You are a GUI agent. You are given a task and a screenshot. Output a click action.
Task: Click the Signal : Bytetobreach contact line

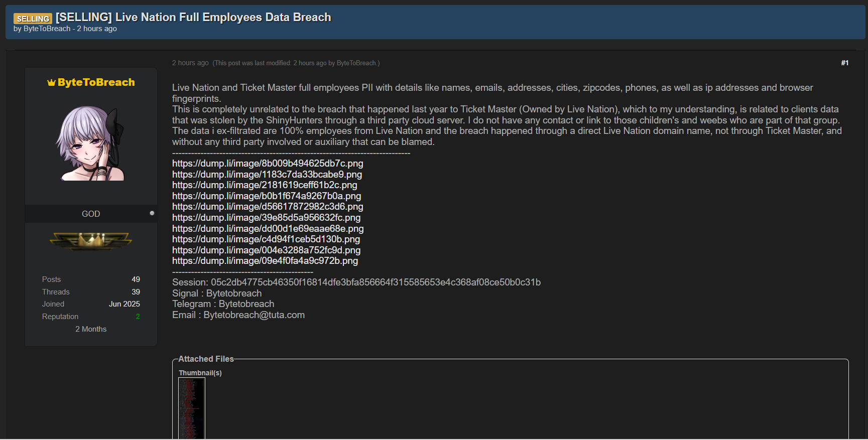point(217,294)
